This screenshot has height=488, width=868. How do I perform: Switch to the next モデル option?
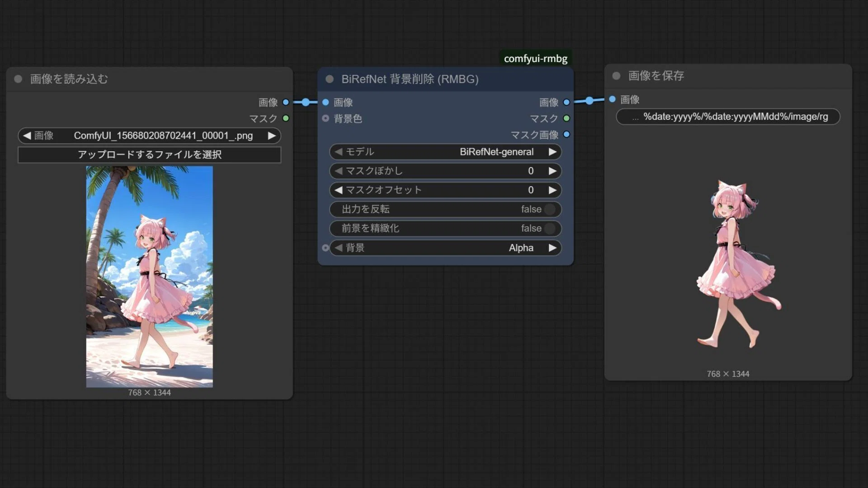point(552,152)
